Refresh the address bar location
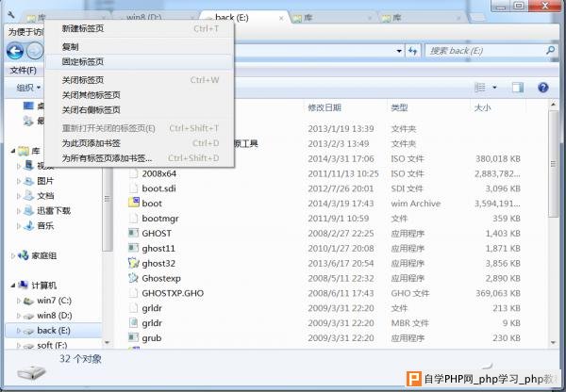The width and height of the screenshot is (566, 392). 413,51
